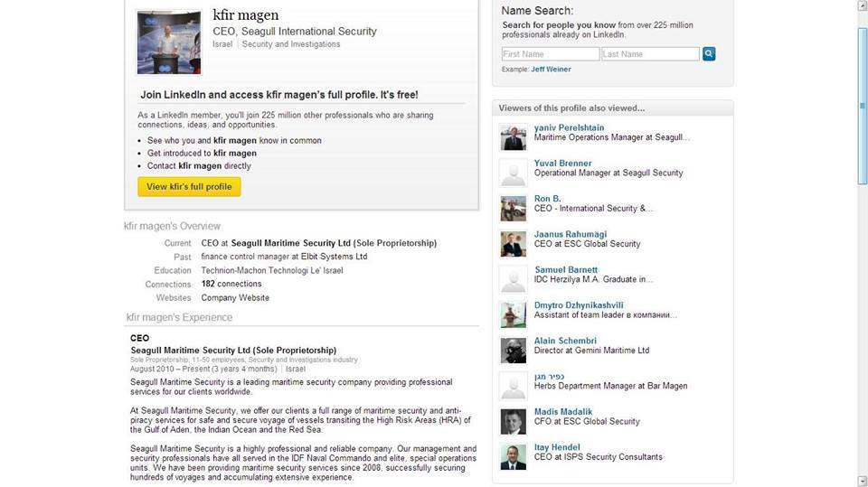Open yaniv Perelshtain's profile photo thumbnail
This screenshot has height=487, width=868.
(x=513, y=137)
